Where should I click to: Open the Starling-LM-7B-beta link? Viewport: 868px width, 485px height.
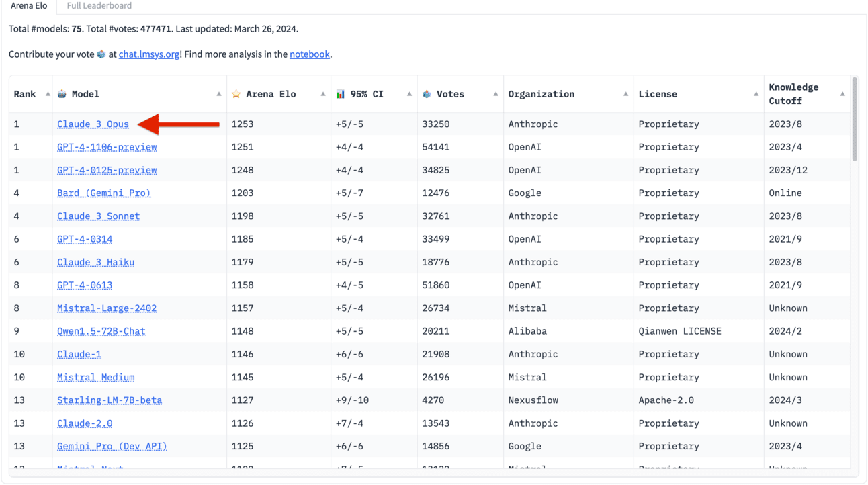point(110,400)
